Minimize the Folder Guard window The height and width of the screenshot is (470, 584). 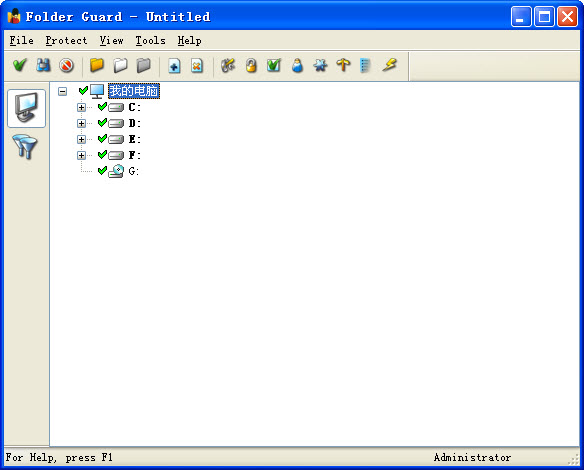click(x=521, y=17)
